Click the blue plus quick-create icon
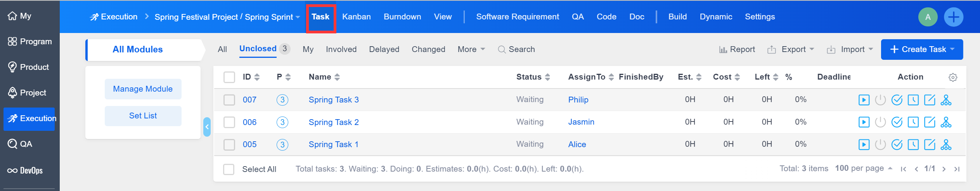 (953, 17)
